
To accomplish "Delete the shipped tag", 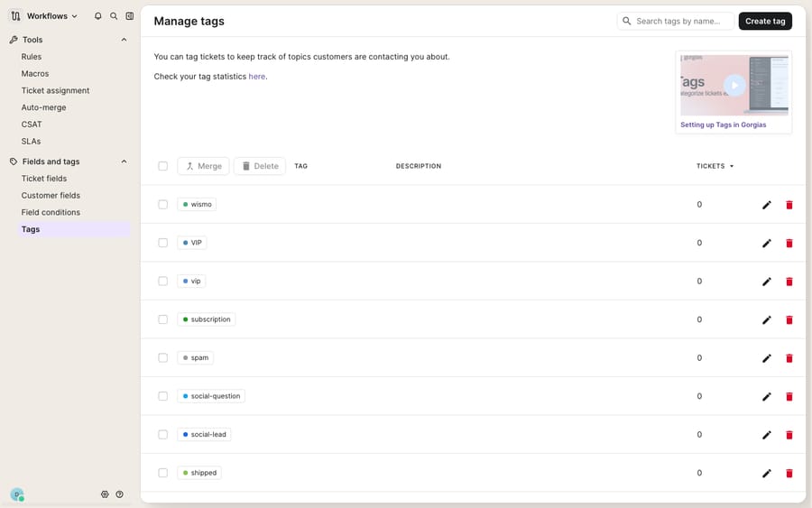I will tap(789, 474).
